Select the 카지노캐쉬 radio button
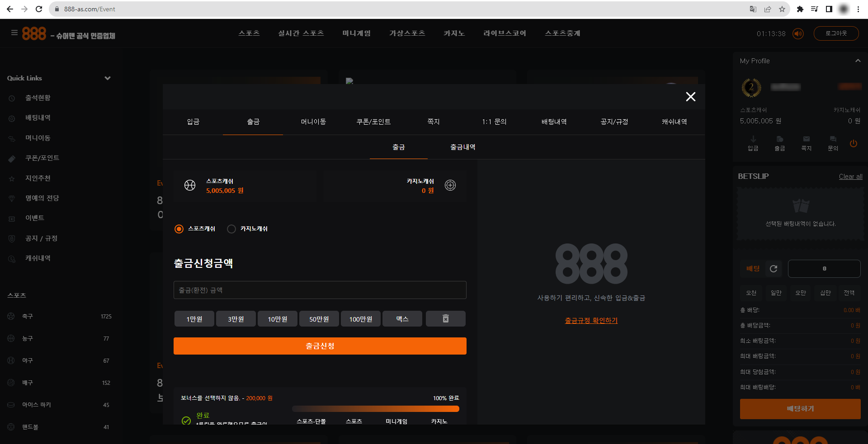This screenshot has height=444, width=868. coord(231,229)
